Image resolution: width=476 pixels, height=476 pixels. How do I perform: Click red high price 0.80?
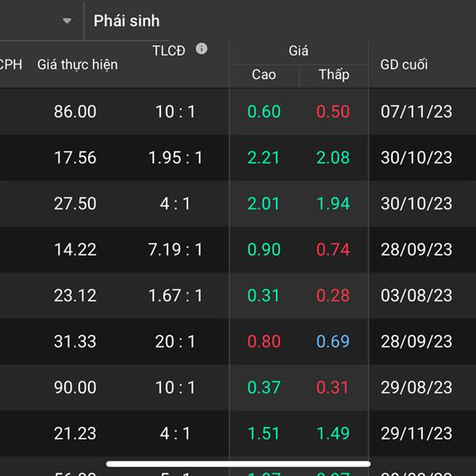tap(263, 342)
